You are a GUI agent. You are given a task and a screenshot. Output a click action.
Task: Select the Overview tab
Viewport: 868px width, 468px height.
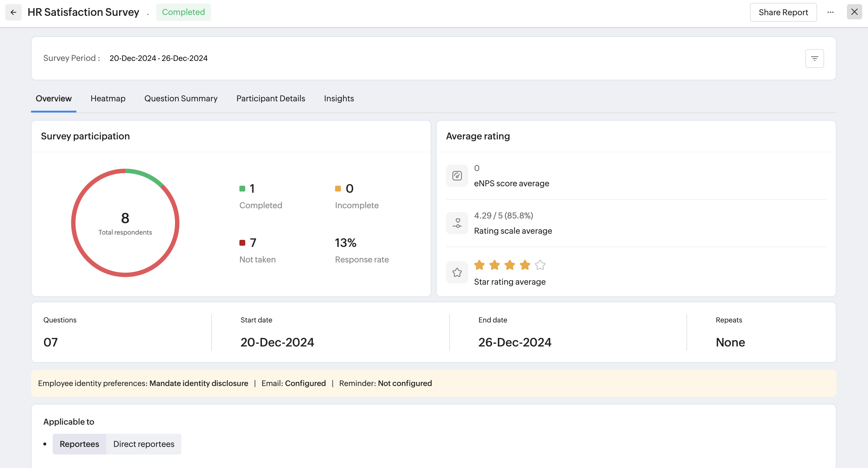coord(54,98)
